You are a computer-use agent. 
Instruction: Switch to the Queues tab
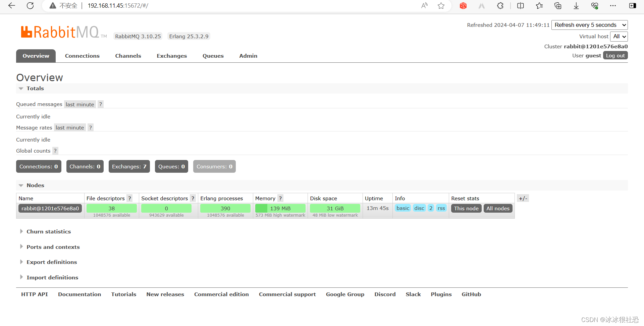tap(213, 56)
